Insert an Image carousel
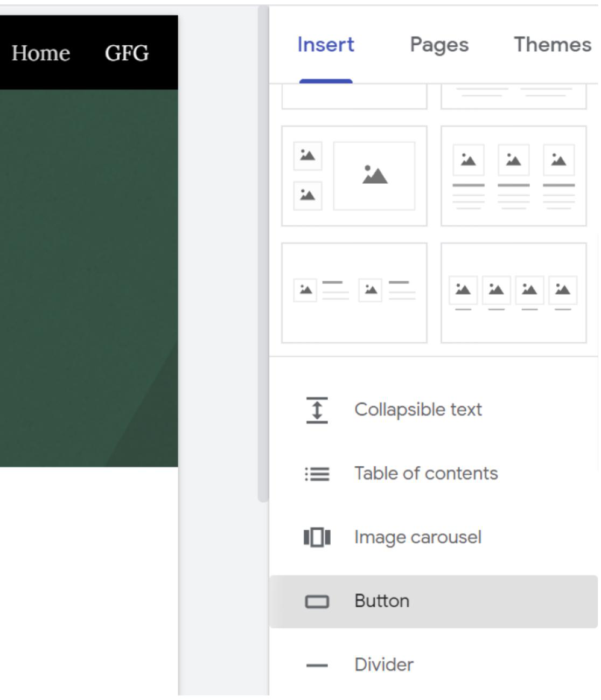601x700 pixels. (417, 537)
